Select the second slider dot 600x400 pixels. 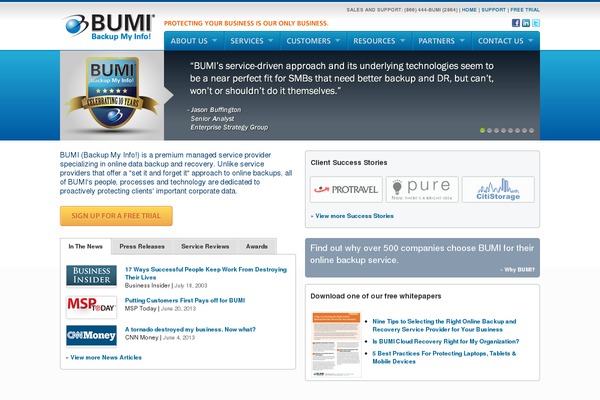[x=489, y=131]
